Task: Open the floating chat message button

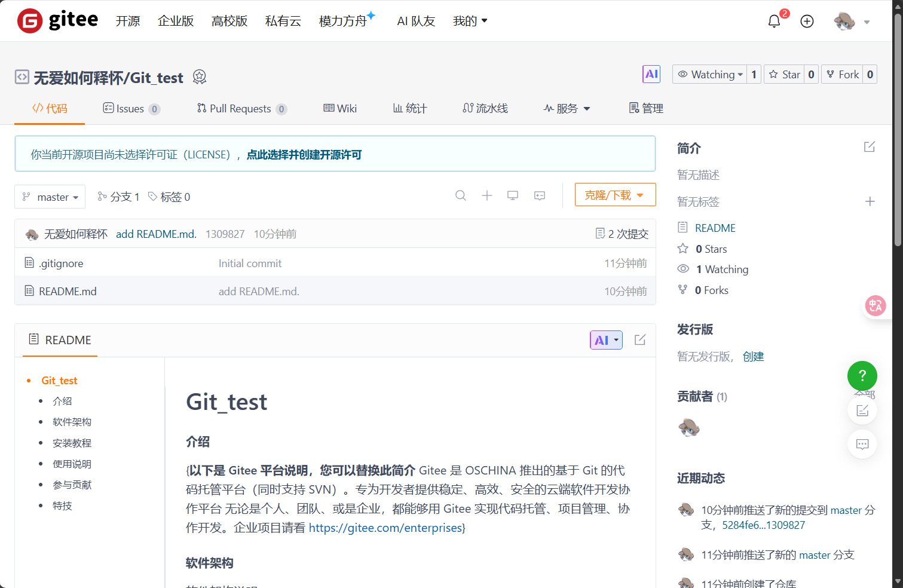Action: 862,444
